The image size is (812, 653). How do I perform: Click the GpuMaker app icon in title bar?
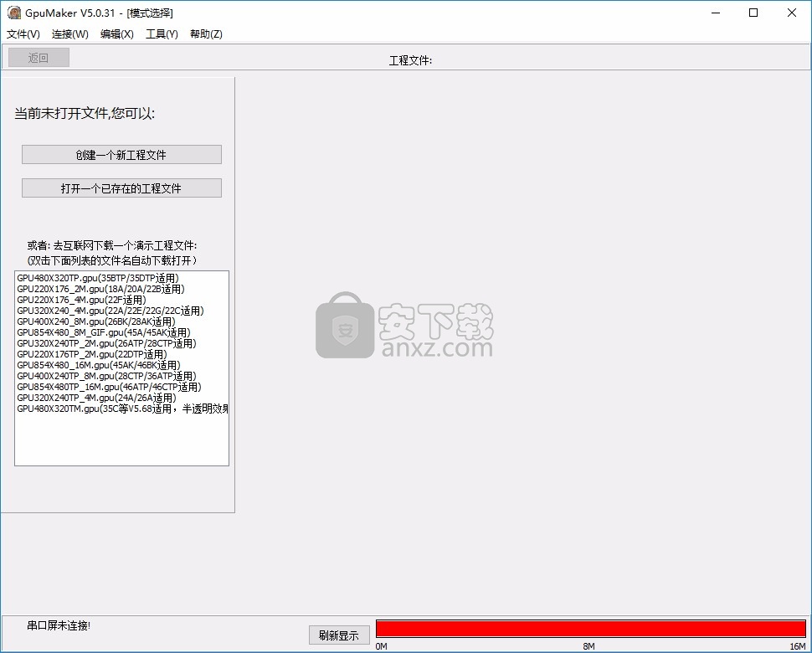point(14,13)
